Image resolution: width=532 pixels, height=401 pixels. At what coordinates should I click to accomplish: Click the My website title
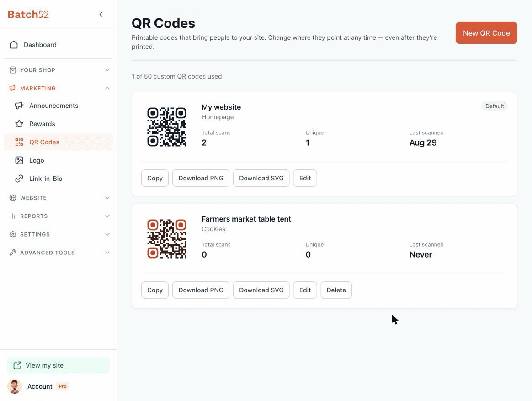click(x=221, y=107)
